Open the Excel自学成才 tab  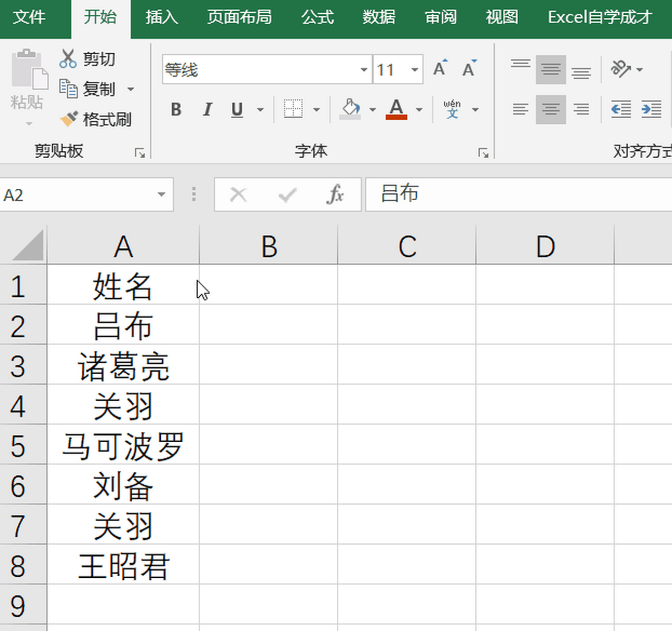click(600, 17)
